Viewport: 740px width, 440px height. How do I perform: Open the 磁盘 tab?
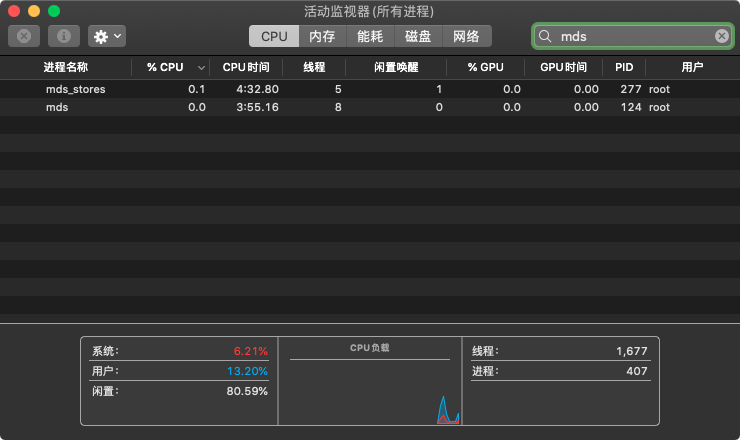[418, 36]
